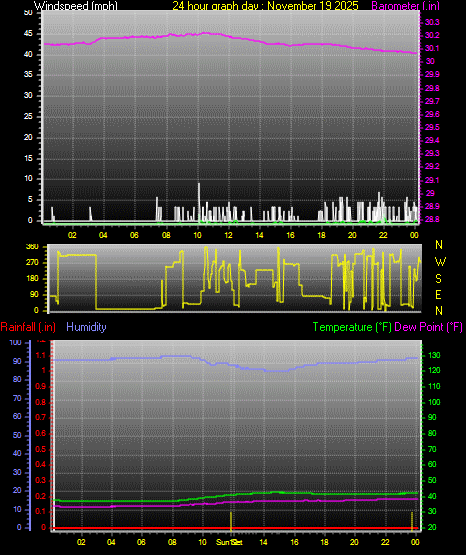Select barometer axis value "29.5"
The height and width of the screenshot is (555, 466).
pyautogui.click(x=432, y=127)
